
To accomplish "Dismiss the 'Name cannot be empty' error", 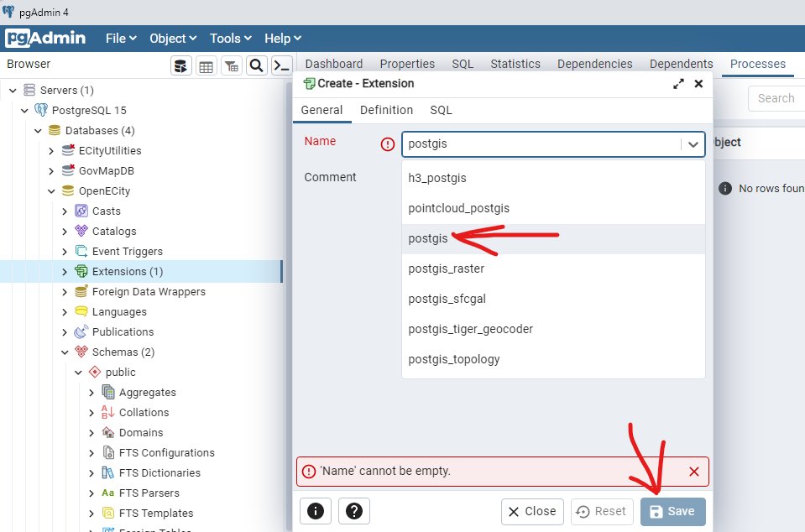I will (x=694, y=472).
